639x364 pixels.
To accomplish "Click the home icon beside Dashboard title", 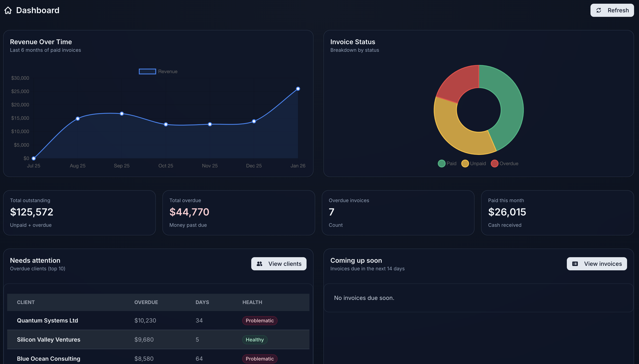I will (8, 10).
